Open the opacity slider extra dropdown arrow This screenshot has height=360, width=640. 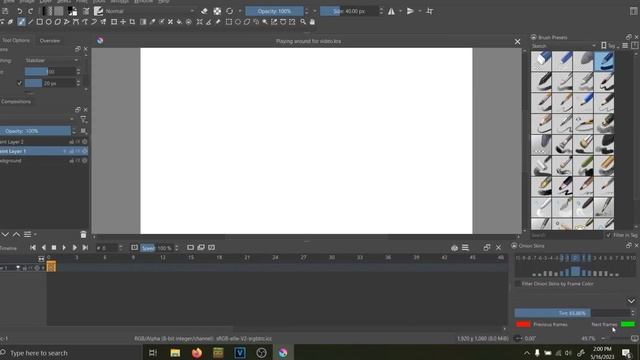[x=315, y=11]
